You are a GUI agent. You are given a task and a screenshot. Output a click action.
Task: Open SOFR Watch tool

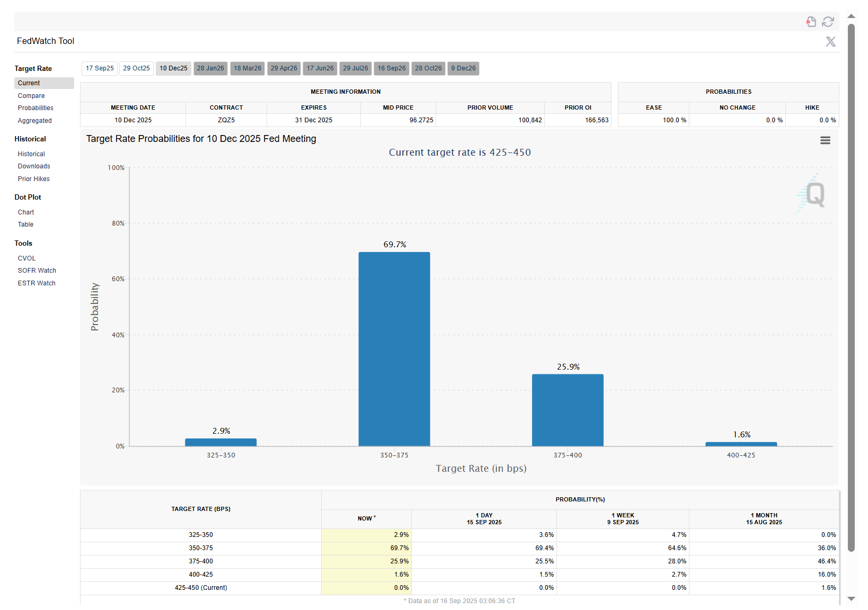click(x=37, y=271)
